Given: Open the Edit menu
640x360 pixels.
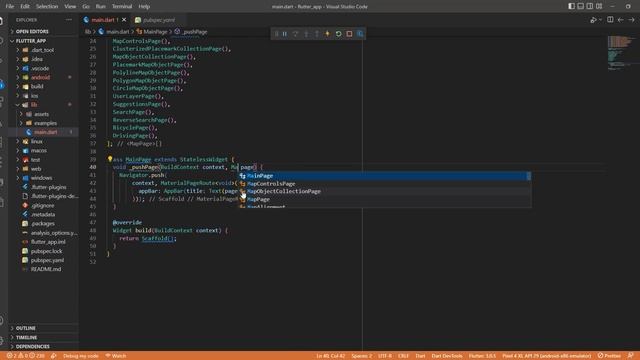Looking at the screenshot, I should pyautogui.click(x=25, y=6).
